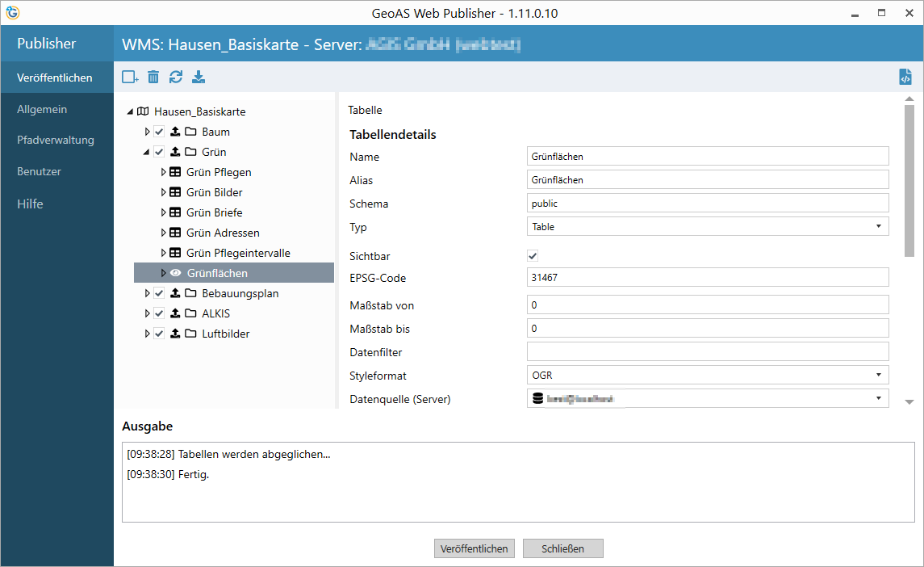Image resolution: width=924 pixels, height=567 pixels.
Task: Click the table icon of Grün Briefe
Action: (x=175, y=212)
